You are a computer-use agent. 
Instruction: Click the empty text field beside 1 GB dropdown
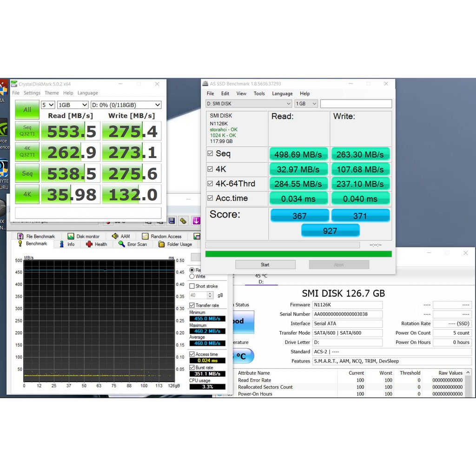pyautogui.click(x=356, y=104)
